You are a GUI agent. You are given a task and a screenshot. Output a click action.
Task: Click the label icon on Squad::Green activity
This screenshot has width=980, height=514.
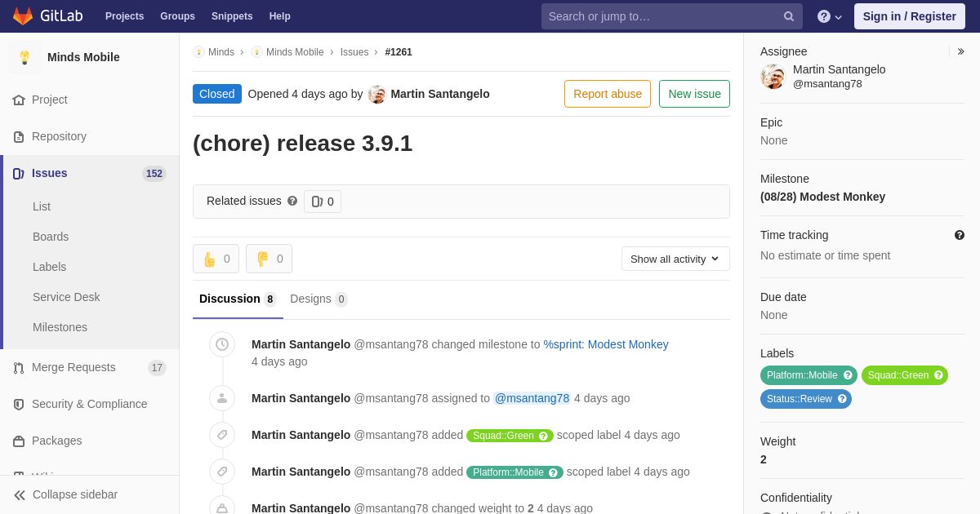point(222,435)
